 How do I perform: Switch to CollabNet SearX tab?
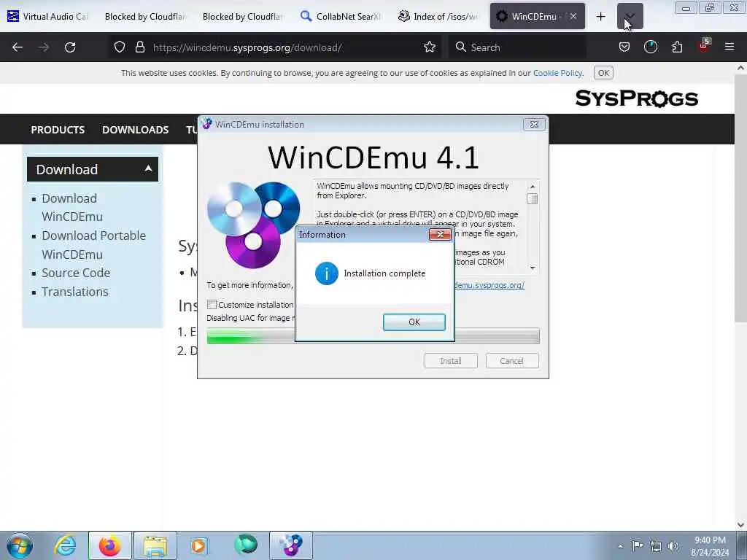coord(341,16)
